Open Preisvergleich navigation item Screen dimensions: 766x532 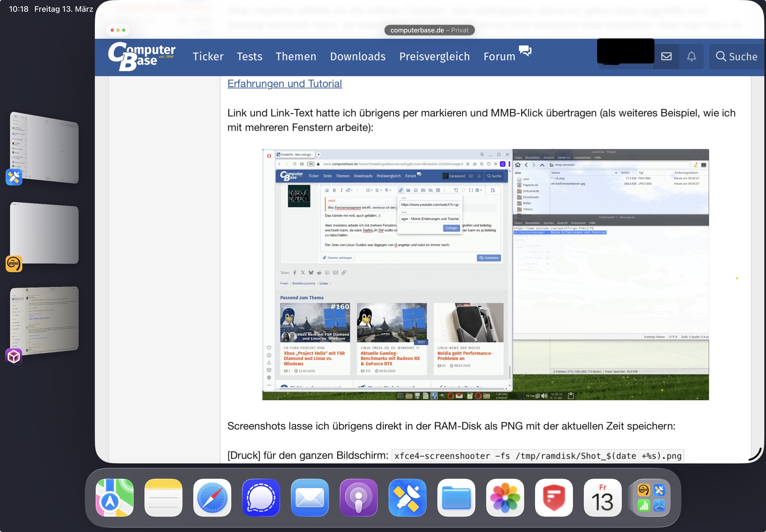pos(434,57)
